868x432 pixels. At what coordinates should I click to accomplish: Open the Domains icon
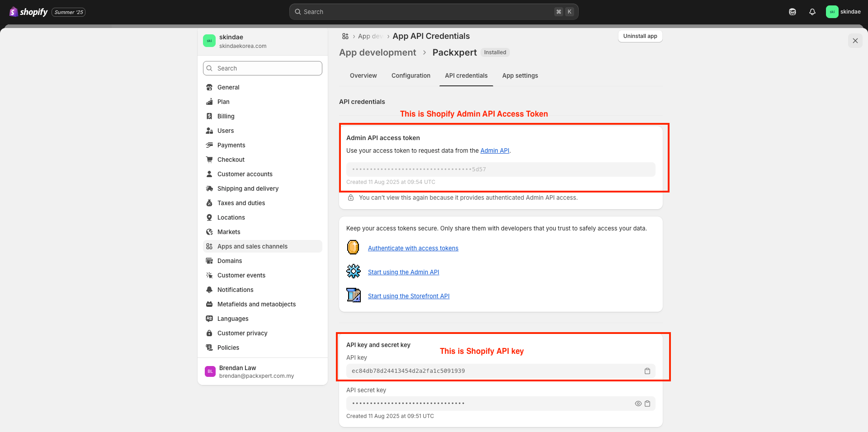(x=209, y=261)
